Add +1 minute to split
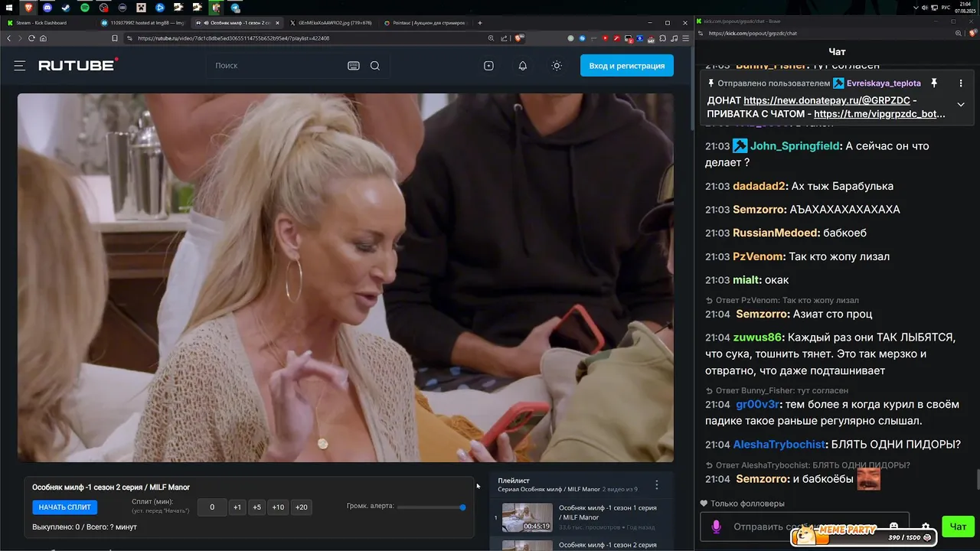The width and height of the screenshot is (980, 551). [237, 507]
